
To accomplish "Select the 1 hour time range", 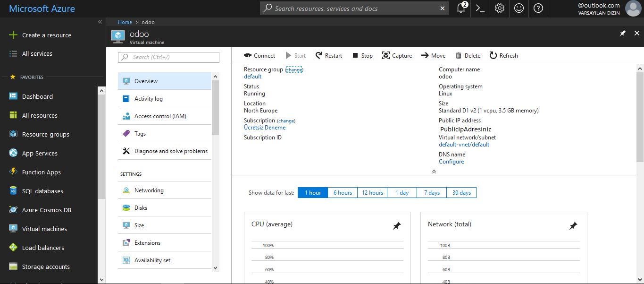I will point(312,193).
